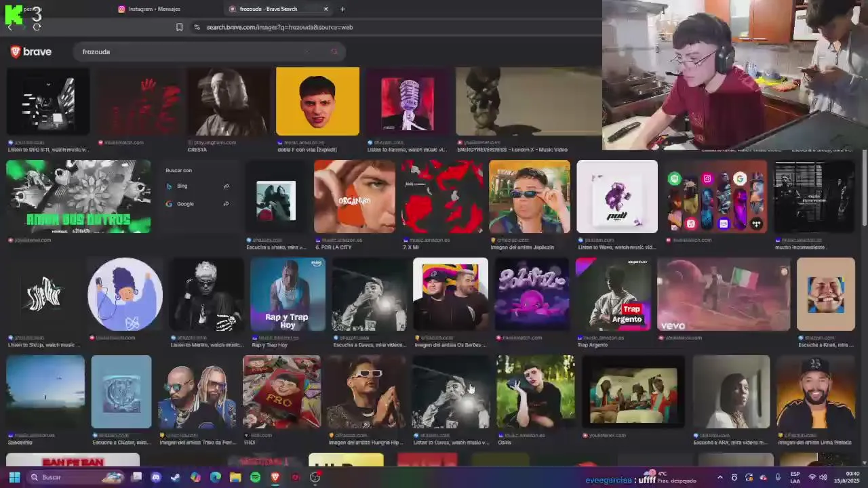Viewport: 868px width, 488px height.
Task: Open a new tab with the plus icon
Action: pyautogui.click(x=342, y=9)
